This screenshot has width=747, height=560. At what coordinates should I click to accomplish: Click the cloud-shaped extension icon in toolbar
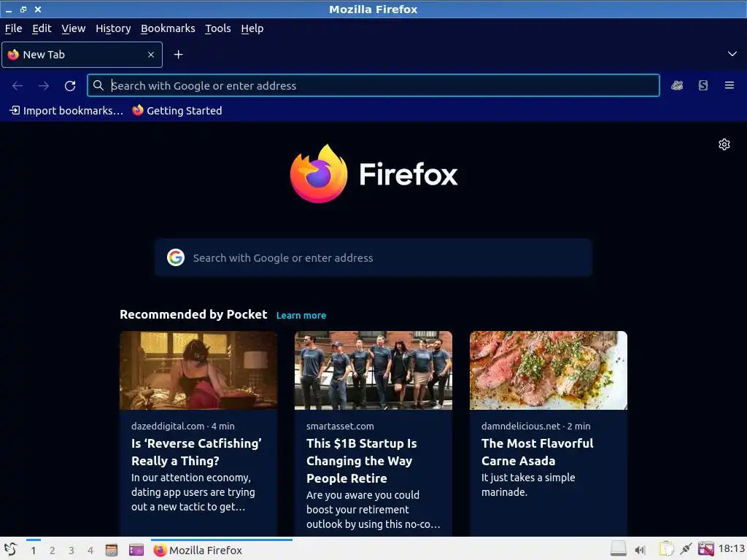(677, 85)
